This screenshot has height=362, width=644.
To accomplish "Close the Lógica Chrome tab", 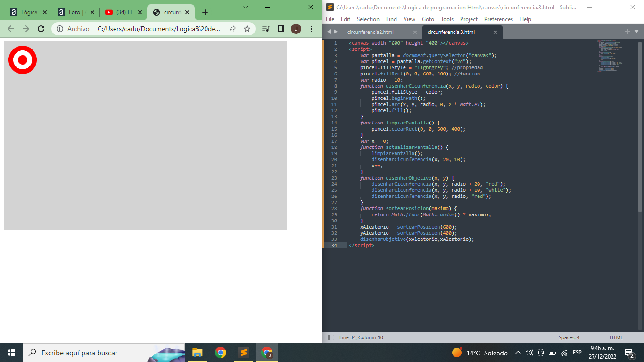I will point(45,12).
